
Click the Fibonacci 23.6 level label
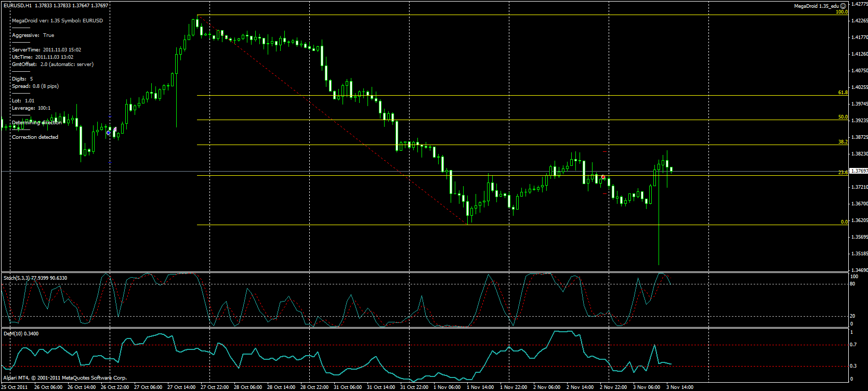pos(843,173)
